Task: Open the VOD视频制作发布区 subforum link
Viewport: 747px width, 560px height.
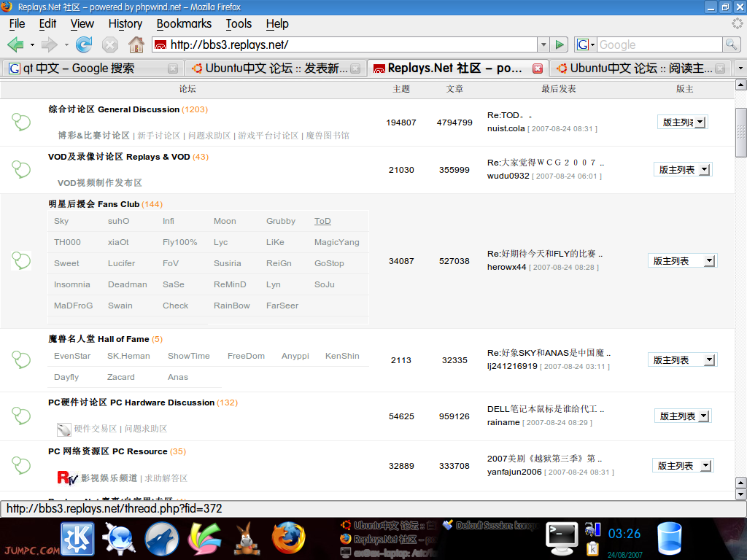Action: 99,183
